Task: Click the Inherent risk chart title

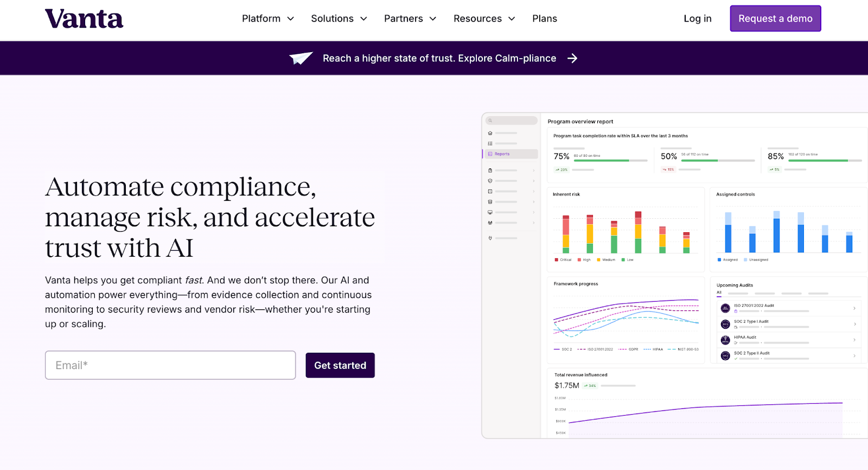Action: click(566, 194)
